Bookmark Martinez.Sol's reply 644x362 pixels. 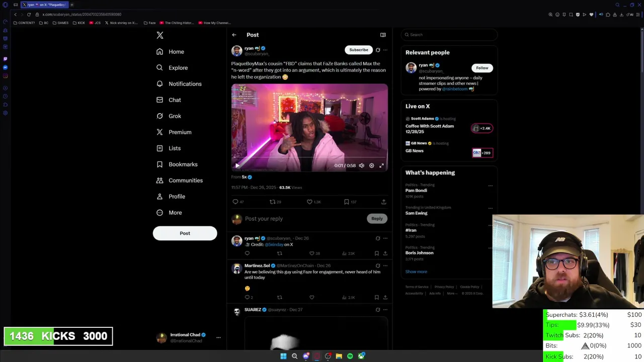pyautogui.click(x=376, y=297)
